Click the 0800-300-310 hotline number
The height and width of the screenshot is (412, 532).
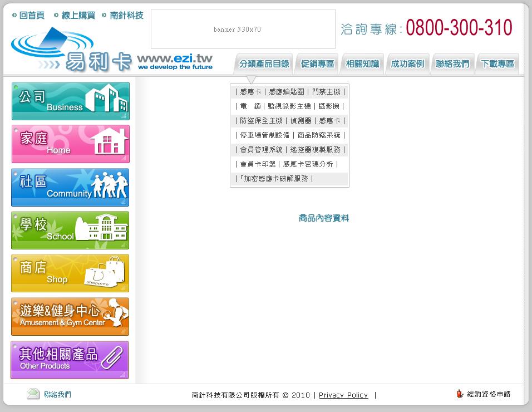pos(459,27)
